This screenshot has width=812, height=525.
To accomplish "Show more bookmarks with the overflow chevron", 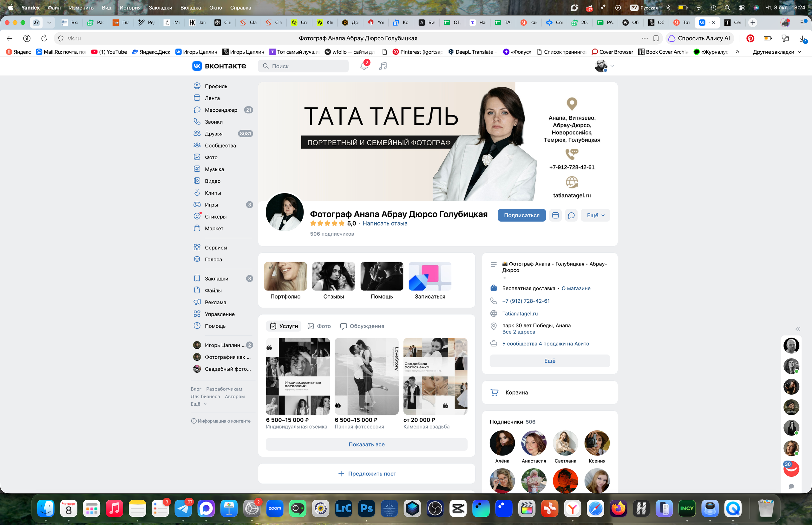I will pos(737,52).
